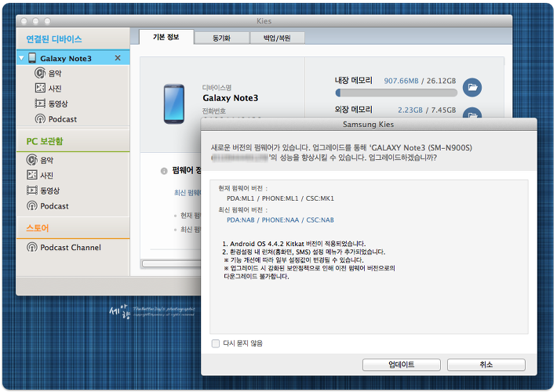Minimize the Kies main window
The width and height of the screenshot is (557, 392).
coord(35,21)
